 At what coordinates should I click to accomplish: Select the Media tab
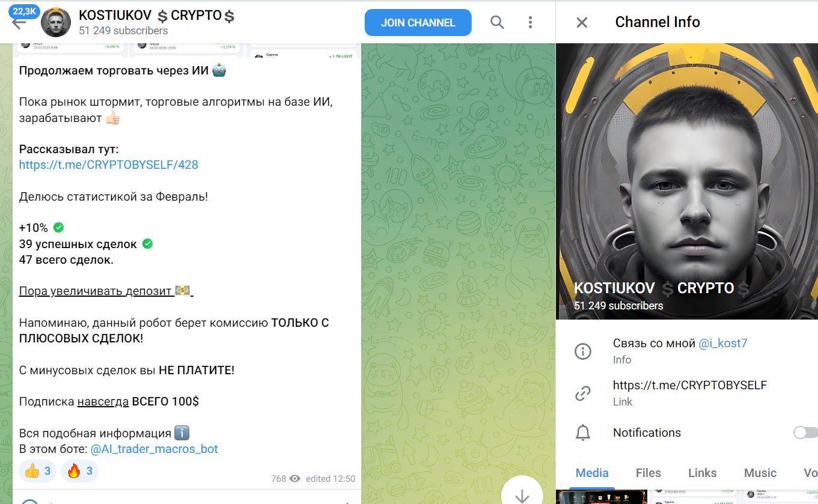pyautogui.click(x=592, y=473)
